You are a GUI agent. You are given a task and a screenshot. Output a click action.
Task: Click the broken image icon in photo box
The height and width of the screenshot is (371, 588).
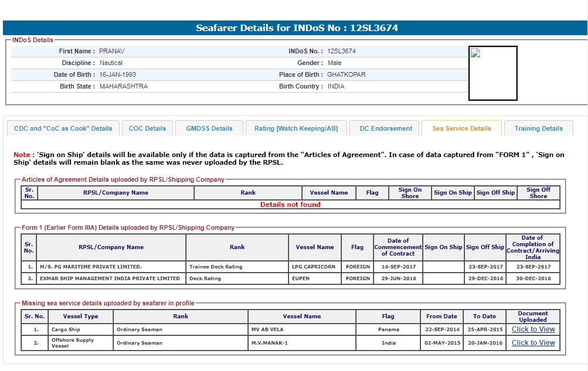coord(475,53)
